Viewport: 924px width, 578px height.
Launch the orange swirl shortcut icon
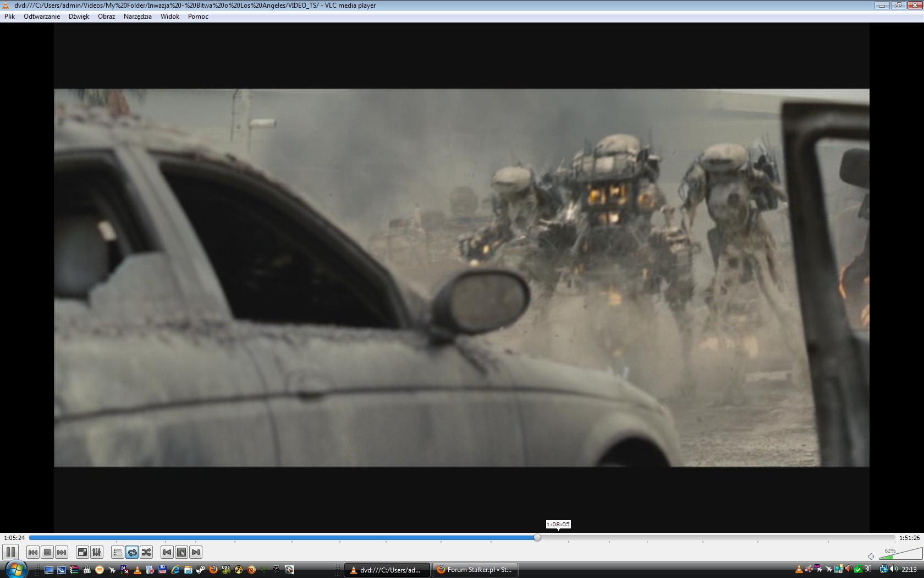[x=251, y=570]
